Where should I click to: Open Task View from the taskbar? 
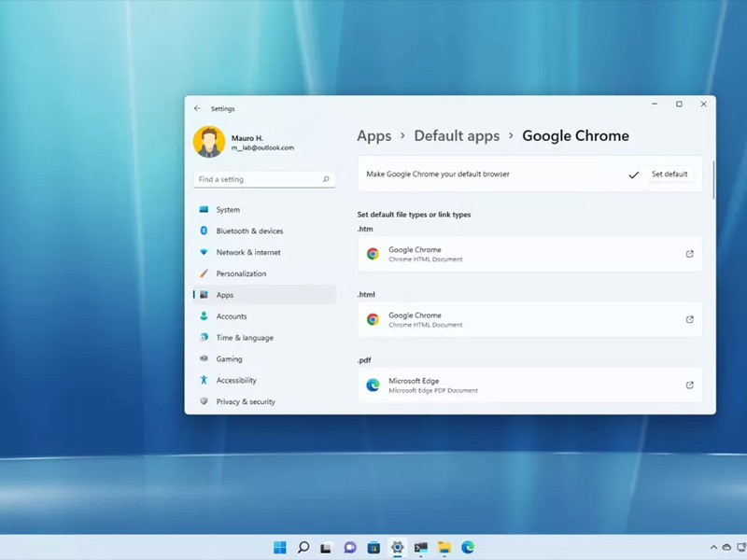(326, 548)
